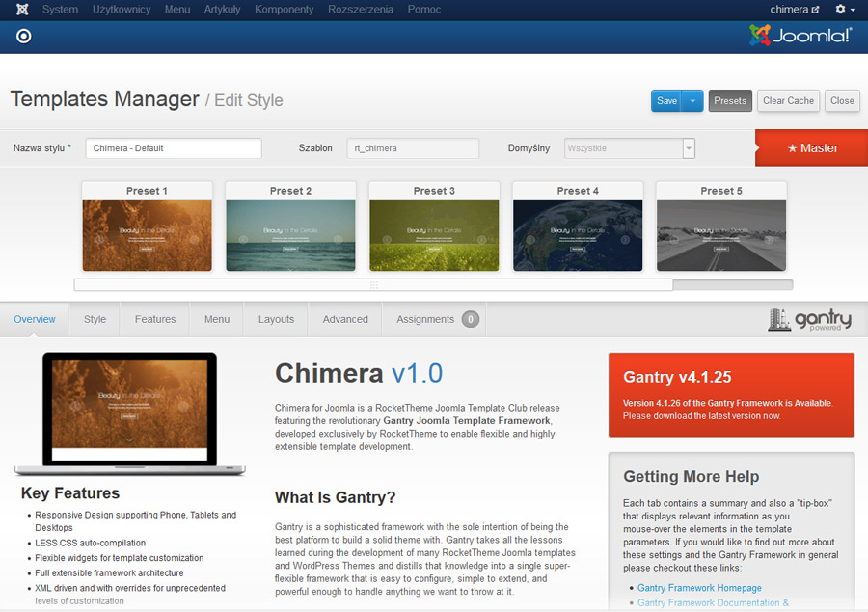Click the presets horizontal scrollbar handle
The height and width of the screenshot is (612, 868).
pyautogui.click(x=373, y=285)
